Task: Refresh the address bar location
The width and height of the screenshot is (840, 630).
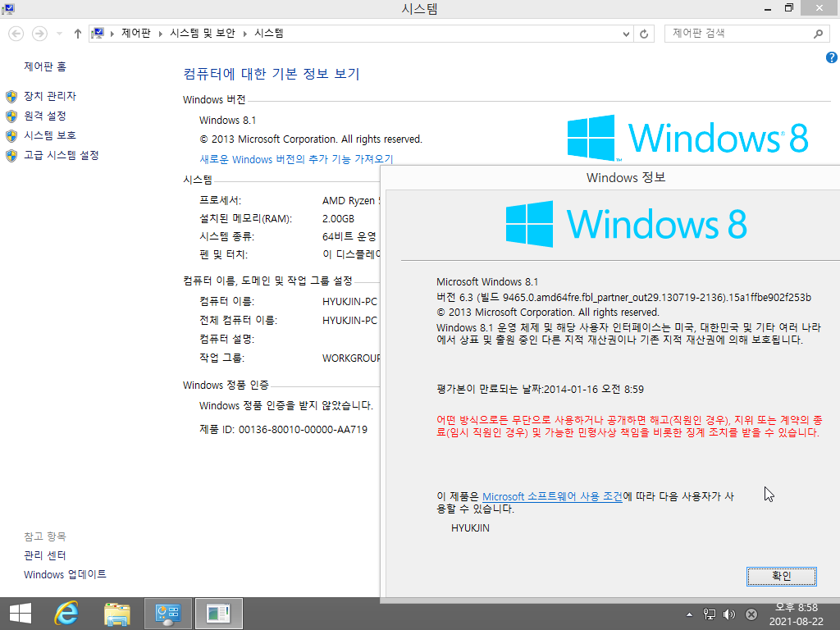Action: click(x=644, y=34)
